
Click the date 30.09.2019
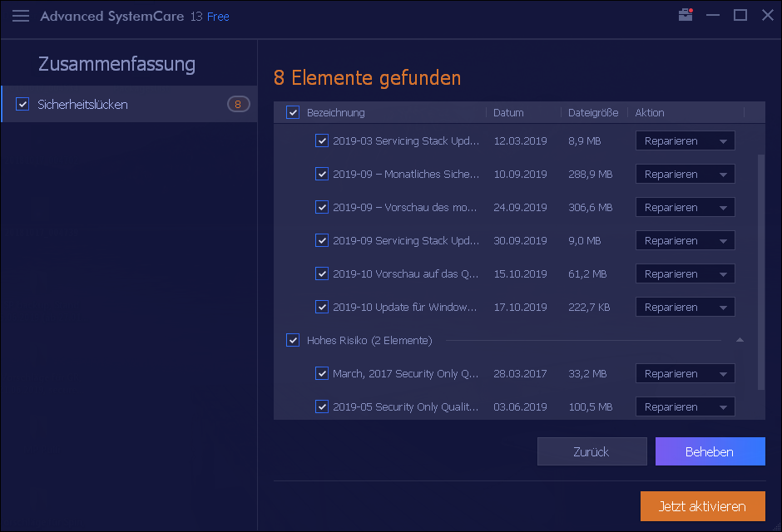tap(520, 240)
